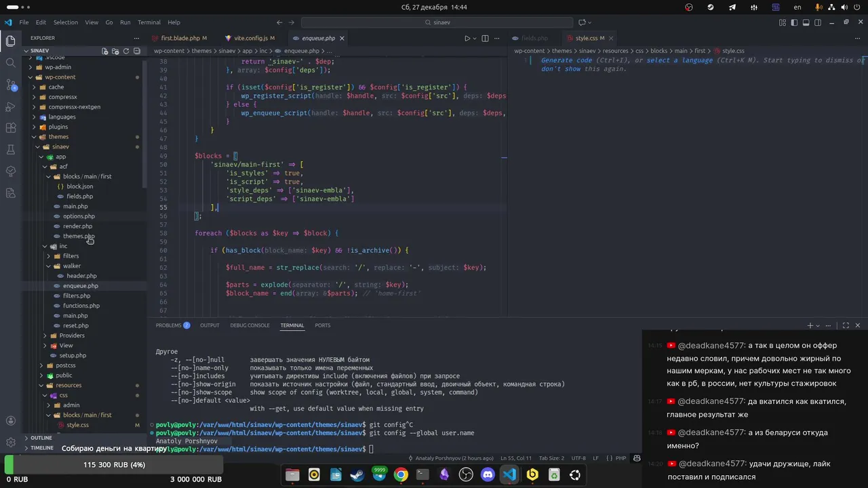
Task: Refresh the Explorer file tree
Action: pyautogui.click(x=126, y=51)
